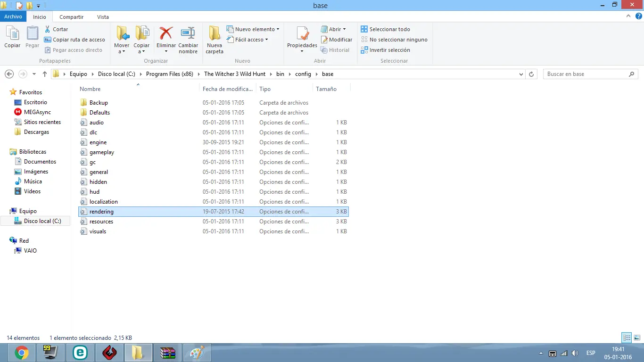Image resolution: width=644 pixels, height=362 pixels.
Task: Open Propiedades for the selected file
Action: click(302, 40)
